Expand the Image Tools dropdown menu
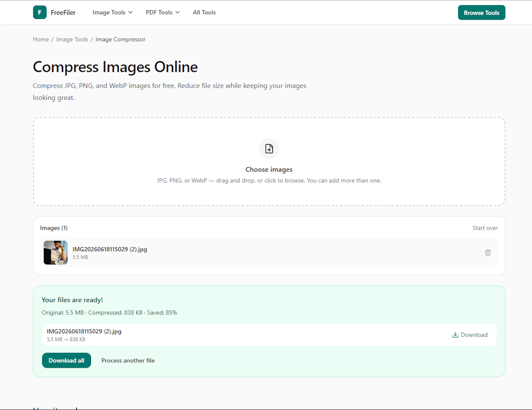Screen dimensions: 532x410 pyautogui.click(x=112, y=12)
